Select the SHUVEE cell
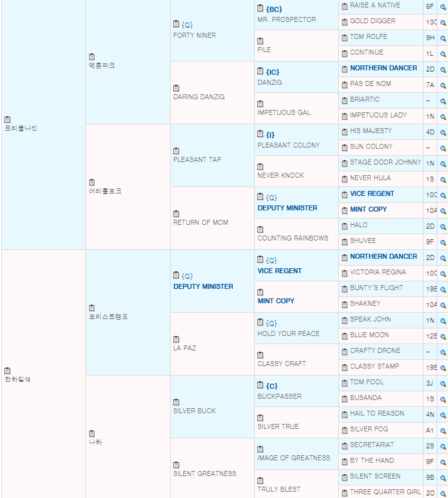 point(381,242)
